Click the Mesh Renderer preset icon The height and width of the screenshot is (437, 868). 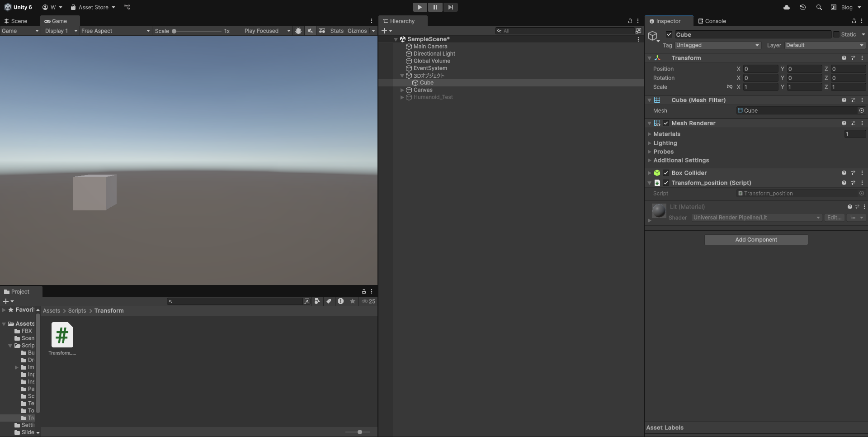854,123
